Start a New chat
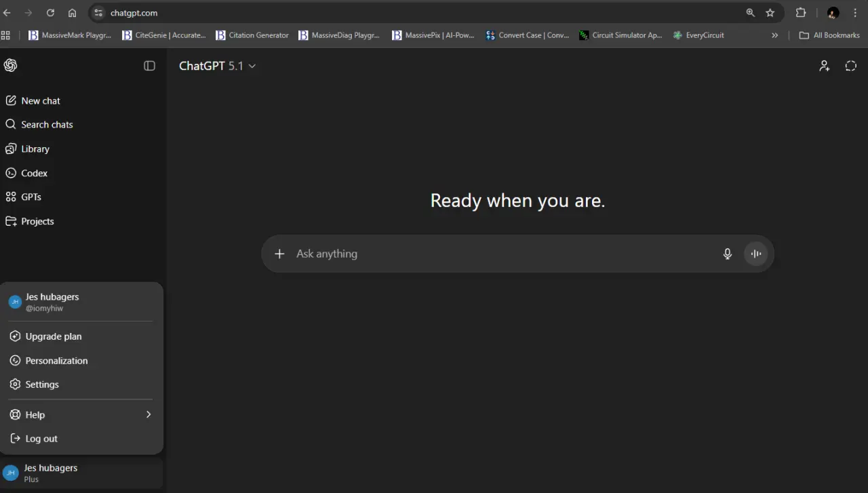Viewport: 868px width, 493px height. point(33,100)
